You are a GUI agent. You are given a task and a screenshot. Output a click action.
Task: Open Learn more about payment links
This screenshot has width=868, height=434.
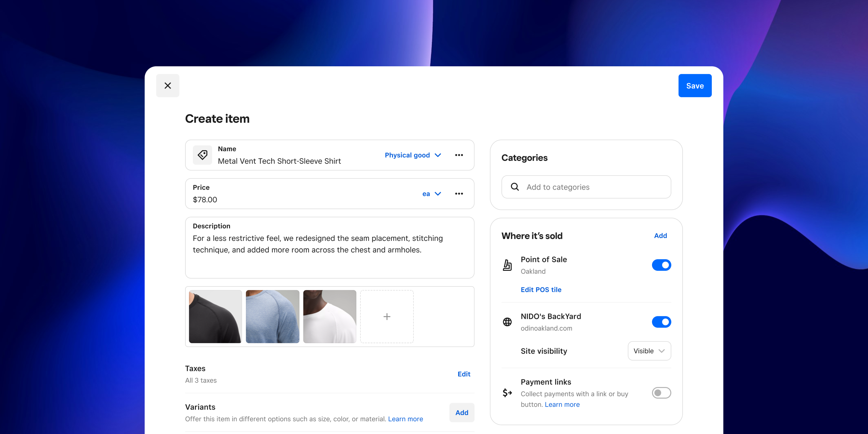coord(562,404)
